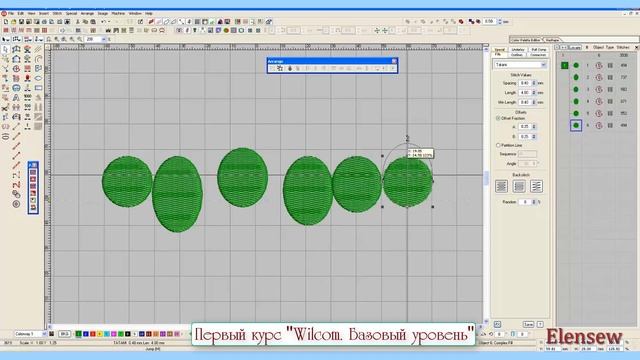Adjust the Min Length stepper
Image resolution: width=640 pixels, height=360 pixels.
534,102
